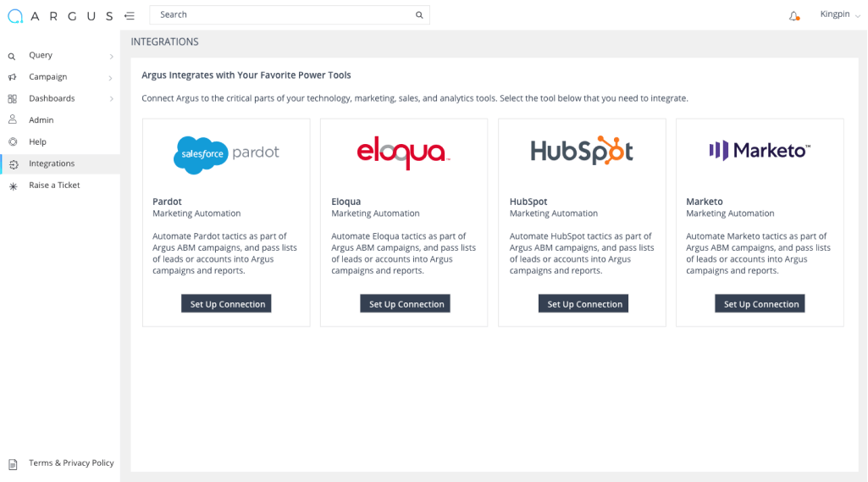The height and width of the screenshot is (482, 868).
Task: Click the Marketo logo
Action: click(760, 150)
